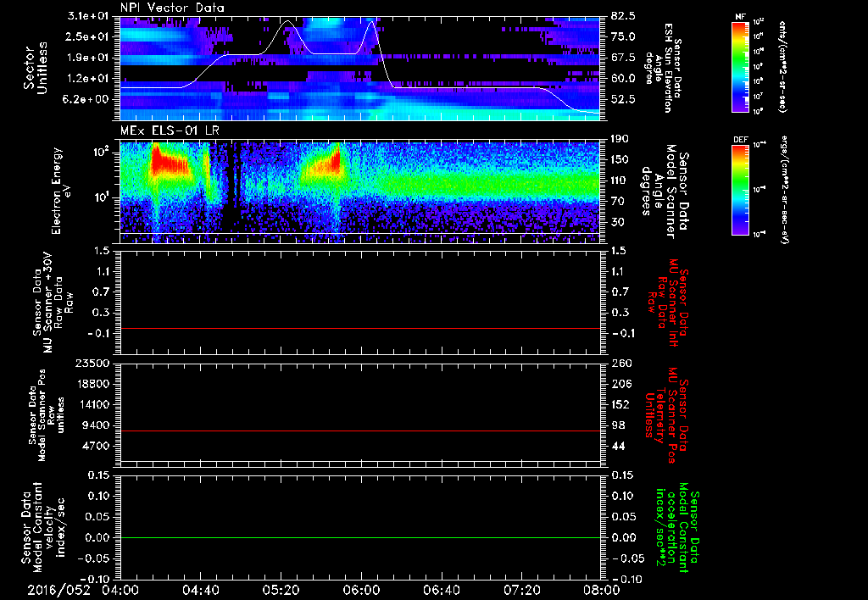Click the 98 telemetry tick value
Image resolution: width=868 pixels, height=600 pixels.
click(x=618, y=425)
